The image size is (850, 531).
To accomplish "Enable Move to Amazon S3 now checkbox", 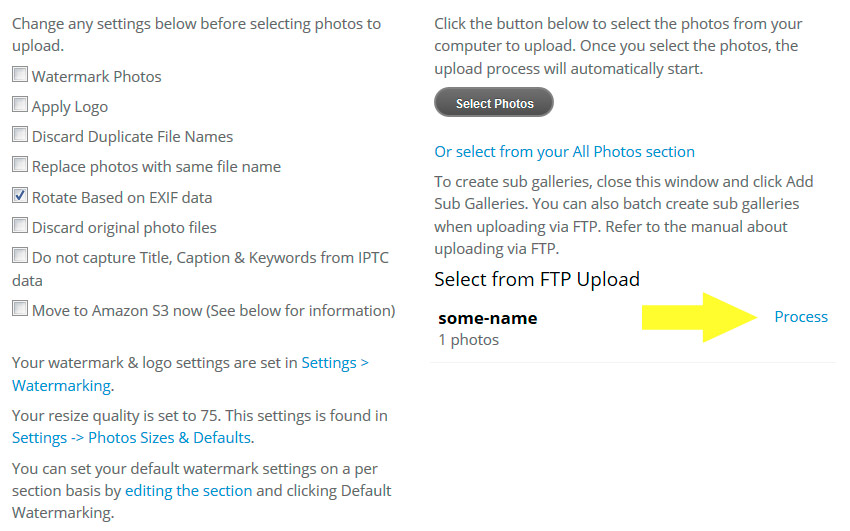I will [x=20, y=308].
